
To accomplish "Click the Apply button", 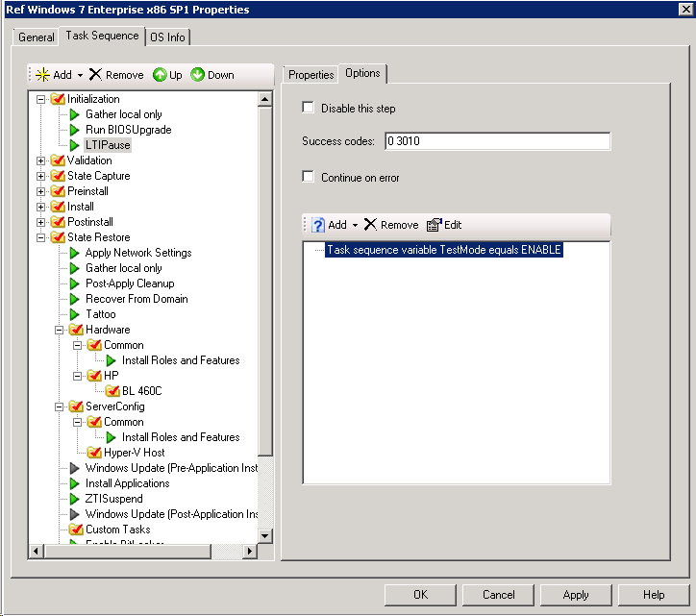I will coord(576,595).
